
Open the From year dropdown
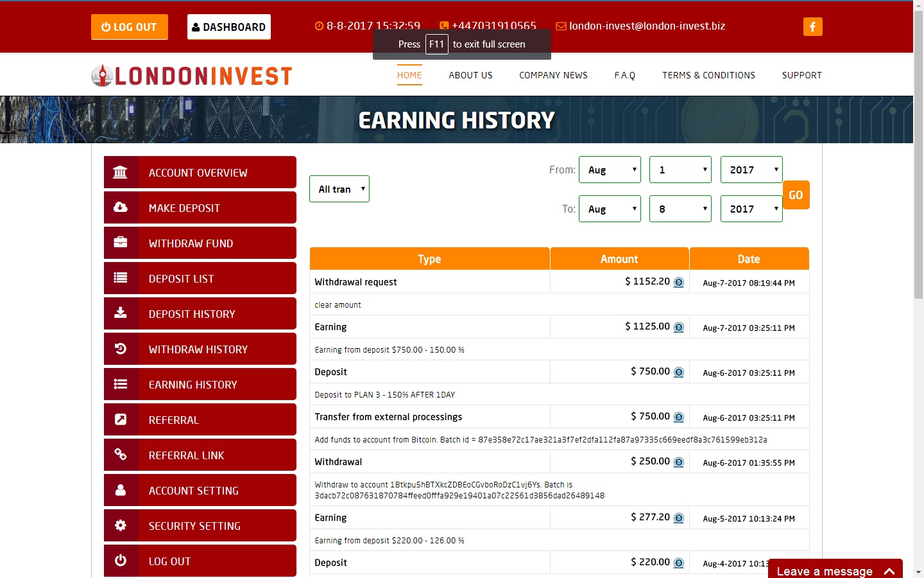pos(751,170)
